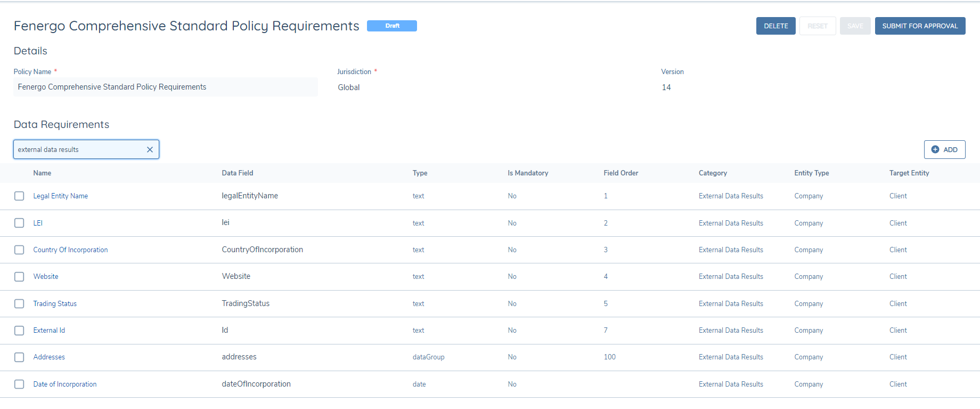This screenshot has height=409, width=980.
Task: Check the Addresses row checkbox
Action: (x=19, y=357)
